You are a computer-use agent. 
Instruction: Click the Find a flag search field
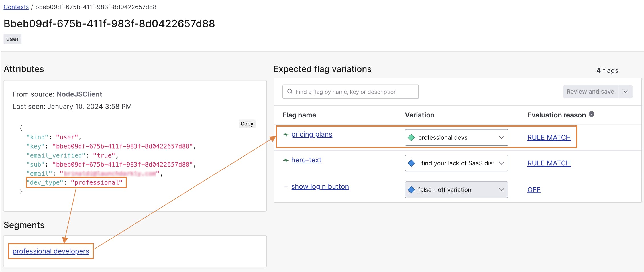353,92
